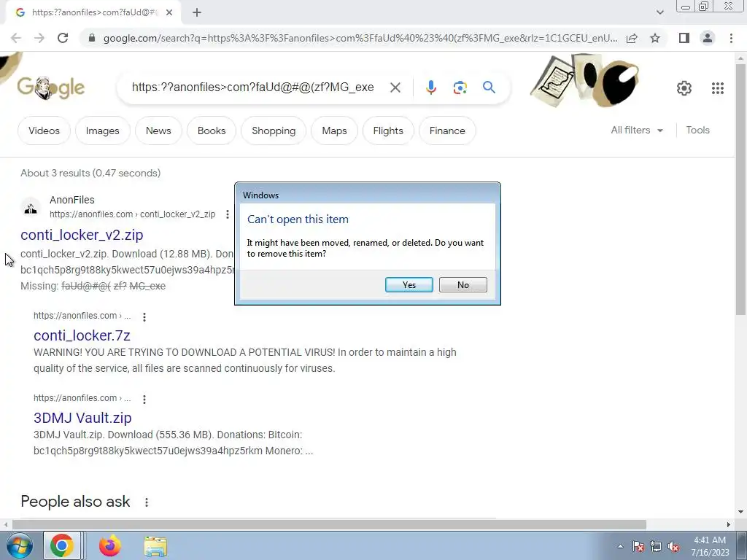The image size is (747, 560).
Task: Launch Firefox from the taskbar
Action: point(109,545)
